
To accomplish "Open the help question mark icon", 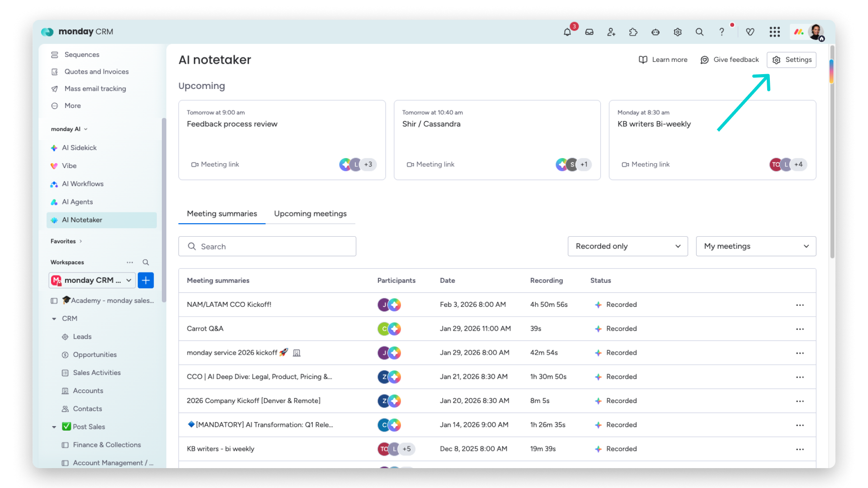I will pos(722,32).
